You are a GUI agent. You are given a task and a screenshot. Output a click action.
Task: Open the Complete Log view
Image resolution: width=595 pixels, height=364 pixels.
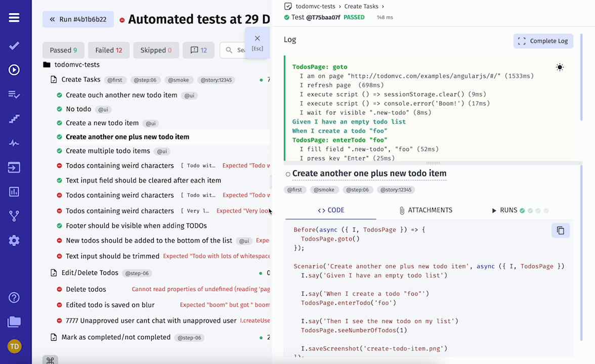[x=543, y=41]
